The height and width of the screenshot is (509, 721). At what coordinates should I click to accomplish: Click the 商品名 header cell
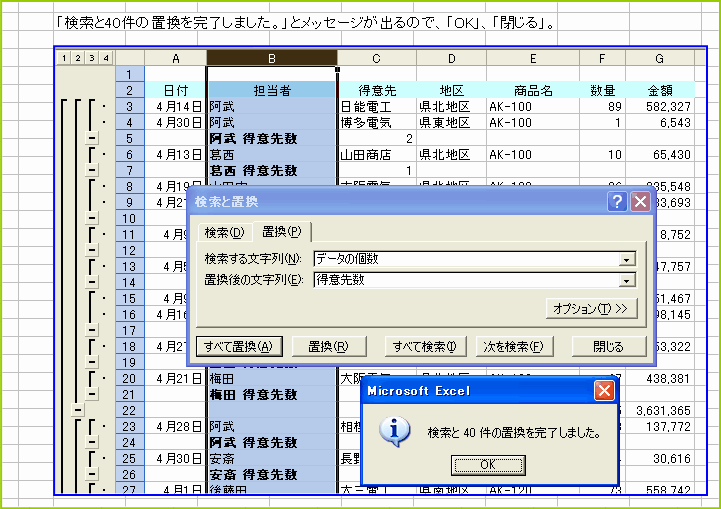click(x=533, y=90)
